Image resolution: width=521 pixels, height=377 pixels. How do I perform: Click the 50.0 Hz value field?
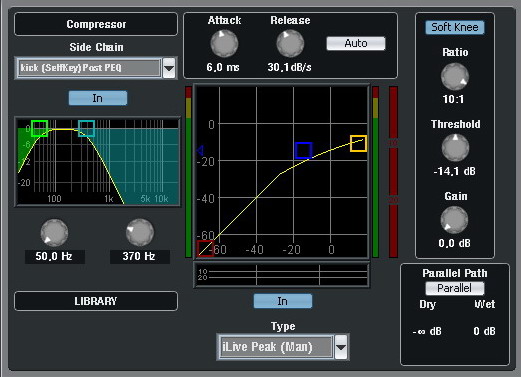tap(55, 256)
